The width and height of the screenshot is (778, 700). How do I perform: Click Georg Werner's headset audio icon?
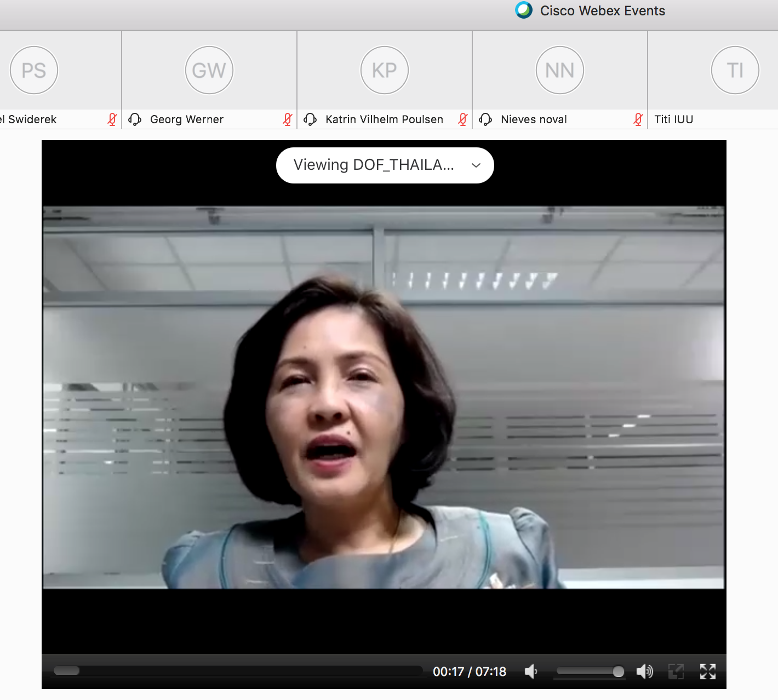coord(135,119)
